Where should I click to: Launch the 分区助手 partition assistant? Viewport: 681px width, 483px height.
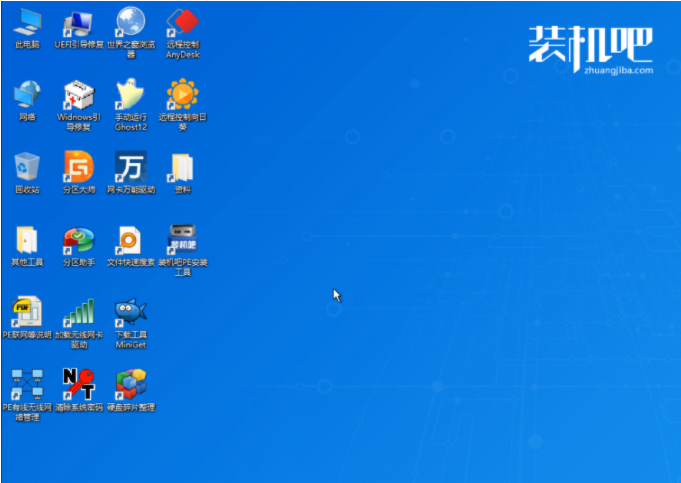tap(79, 240)
